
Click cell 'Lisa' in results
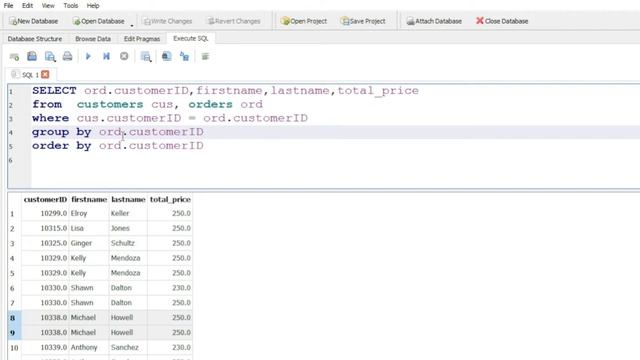[x=89, y=228]
